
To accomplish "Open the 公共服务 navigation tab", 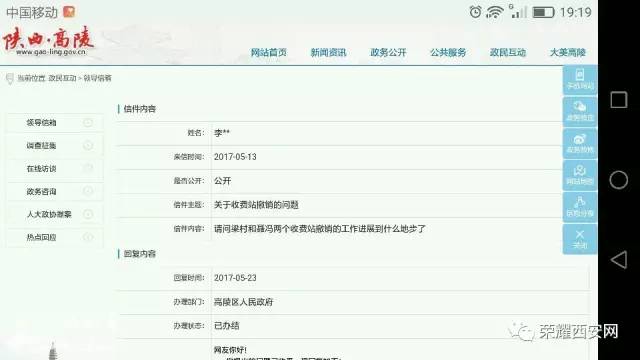I will click(x=448, y=52).
